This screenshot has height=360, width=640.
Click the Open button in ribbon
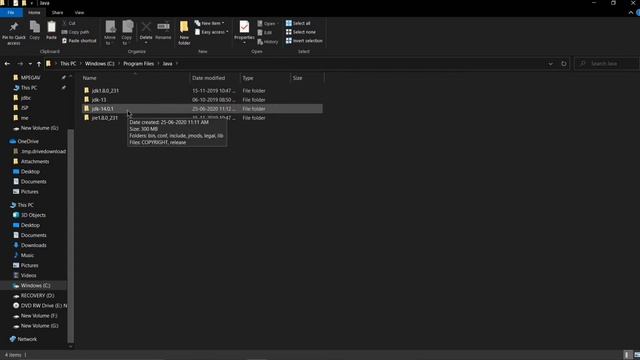pos(267,24)
